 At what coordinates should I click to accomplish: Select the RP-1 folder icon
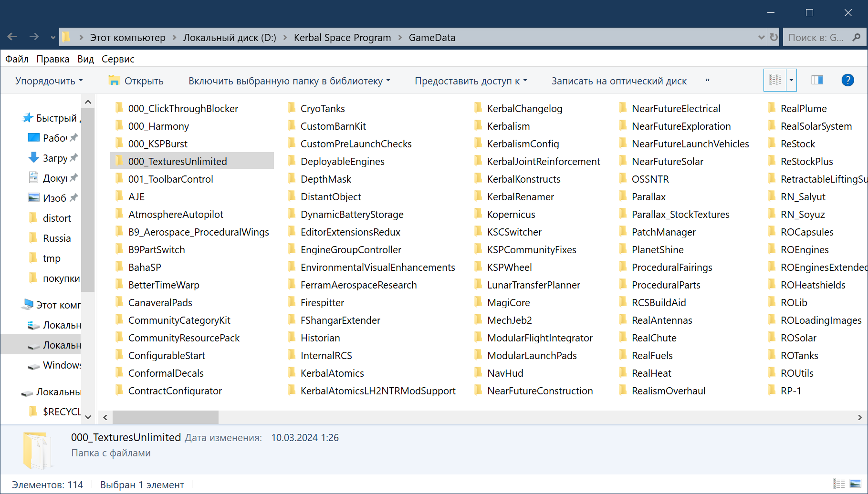772,390
